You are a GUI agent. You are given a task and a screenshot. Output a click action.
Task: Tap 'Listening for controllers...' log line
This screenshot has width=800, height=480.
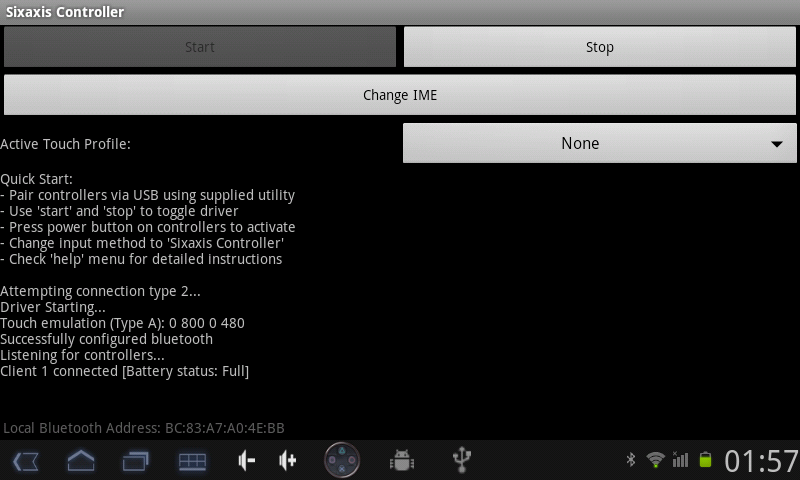pos(82,355)
